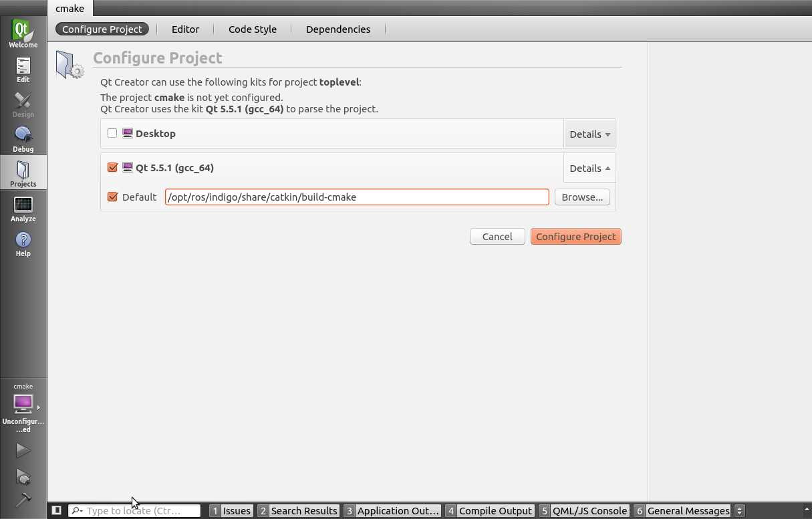Image resolution: width=812 pixels, height=519 pixels.
Task: Open the Welcome mode
Action: pos(23,33)
